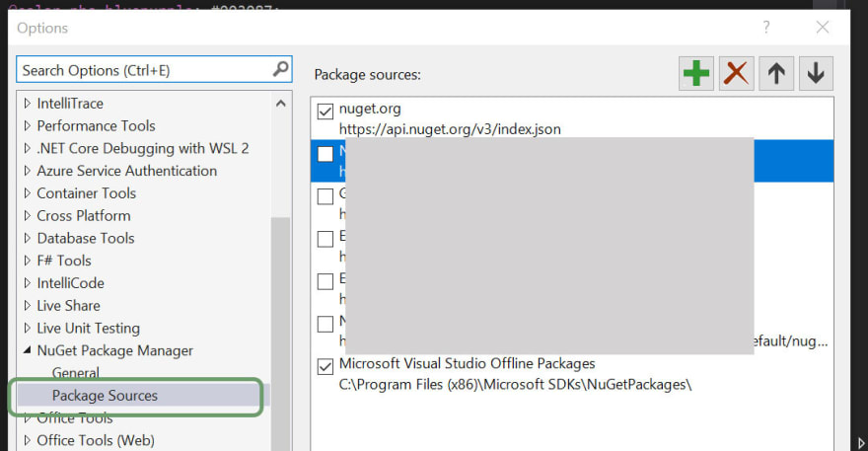Expand the Cross Platform node
868x451 pixels.
pyautogui.click(x=28, y=215)
